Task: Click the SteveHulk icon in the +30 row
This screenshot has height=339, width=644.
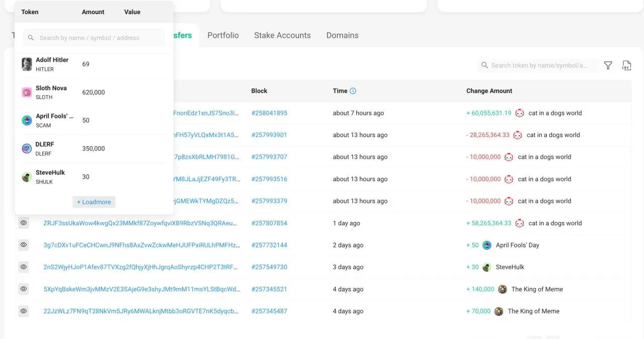Action: coord(487,267)
